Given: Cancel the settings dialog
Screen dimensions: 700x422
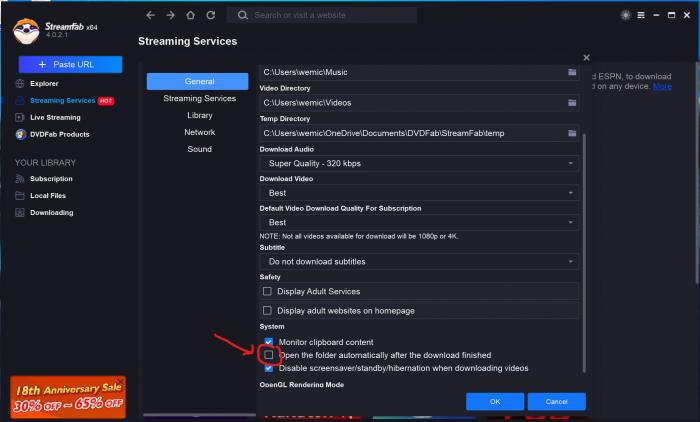Looking at the screenshot, I should click(556, 401).
